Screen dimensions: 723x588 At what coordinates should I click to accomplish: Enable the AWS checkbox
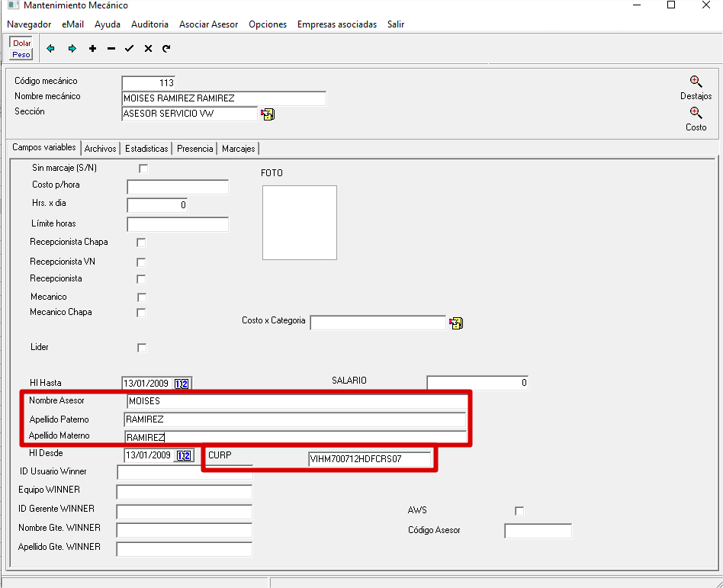(x=519, y=511)
